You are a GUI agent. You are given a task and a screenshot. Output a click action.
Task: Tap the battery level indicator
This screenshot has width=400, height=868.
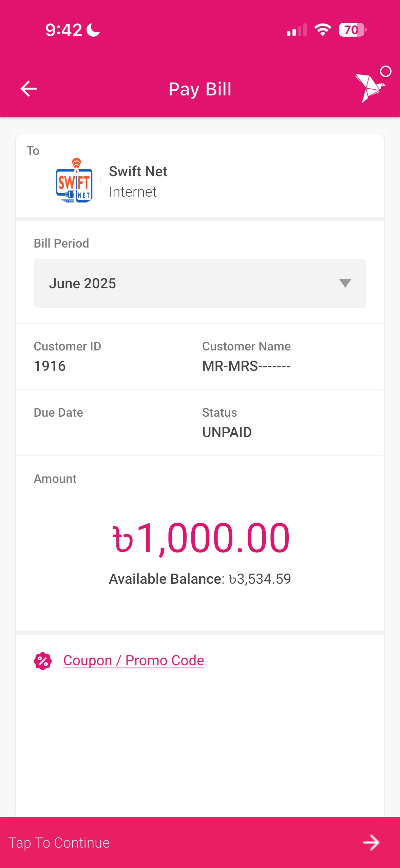coord(352,30)
